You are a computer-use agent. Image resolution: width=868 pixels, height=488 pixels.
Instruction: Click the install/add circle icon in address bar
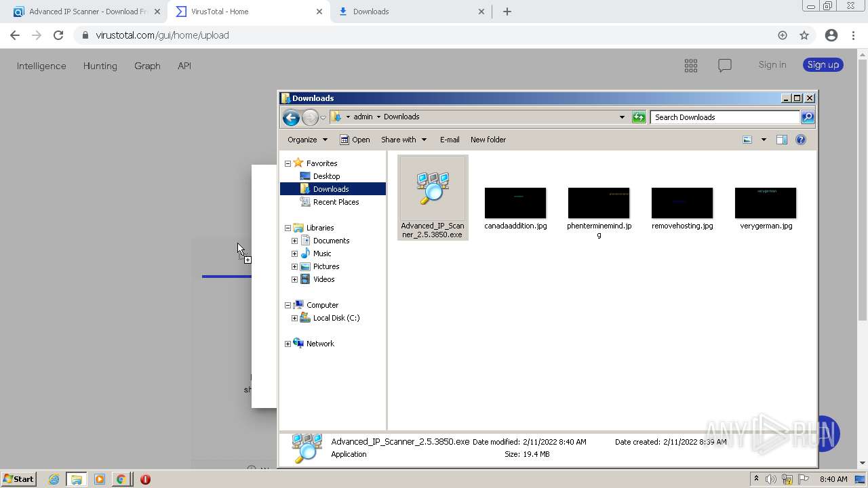coord(783,35)
